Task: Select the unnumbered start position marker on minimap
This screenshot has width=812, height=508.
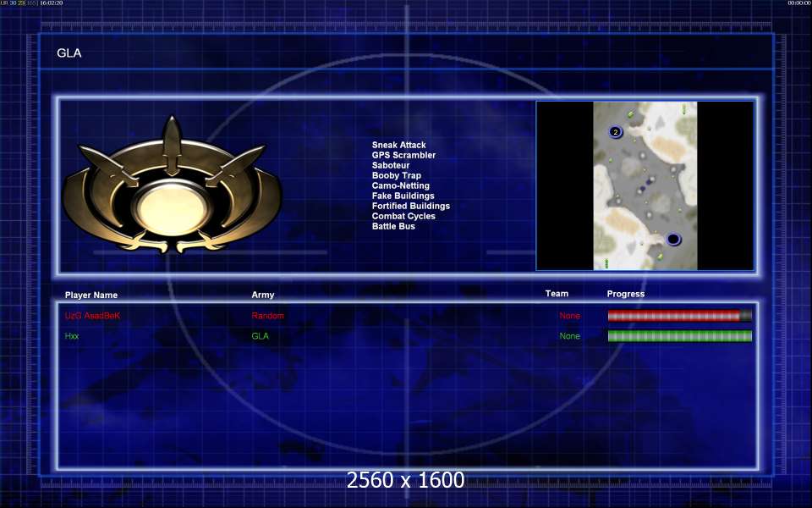Action: tap(673, 239)
